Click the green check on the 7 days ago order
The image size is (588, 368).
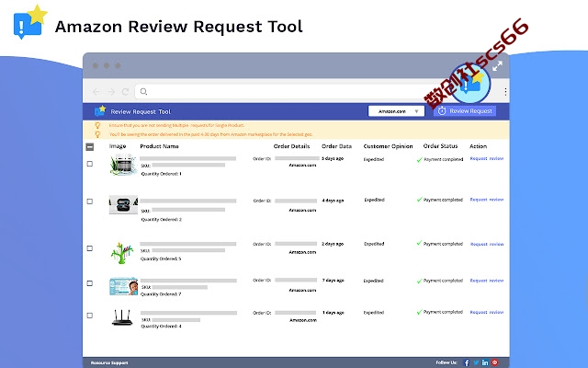tap(420, 281)
